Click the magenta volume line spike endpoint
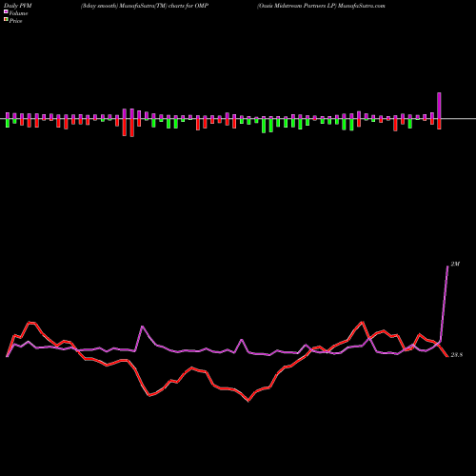476x476 pixels. coord(447,266)
